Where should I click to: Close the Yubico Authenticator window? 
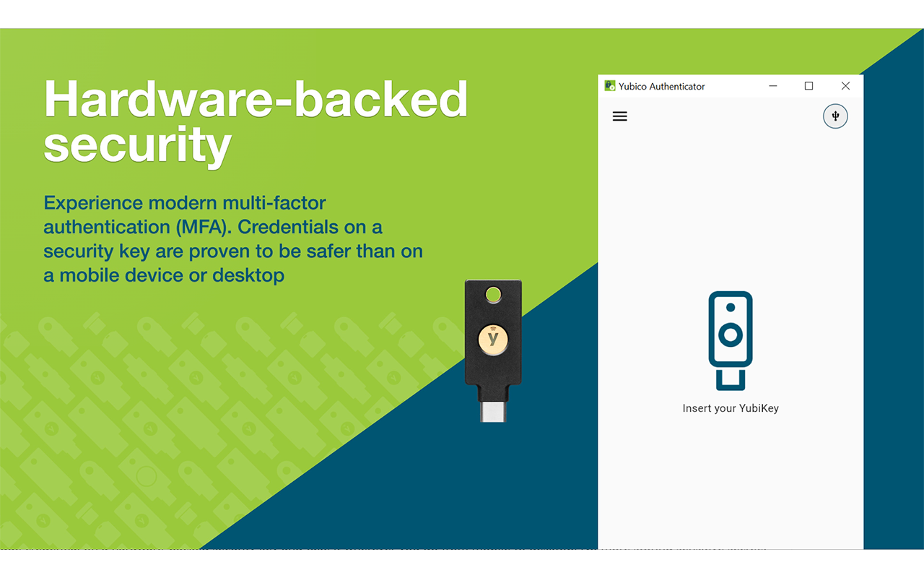click(x=845, y=86)
